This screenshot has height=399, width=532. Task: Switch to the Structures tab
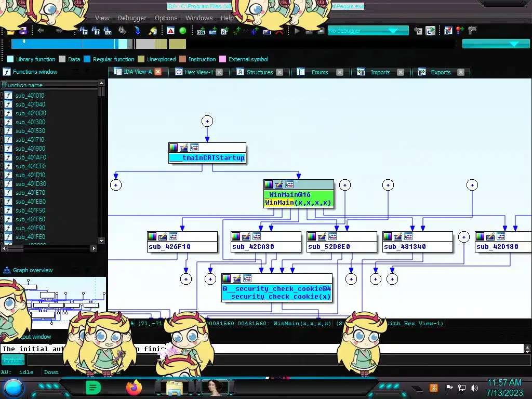(x=260, y=72)
